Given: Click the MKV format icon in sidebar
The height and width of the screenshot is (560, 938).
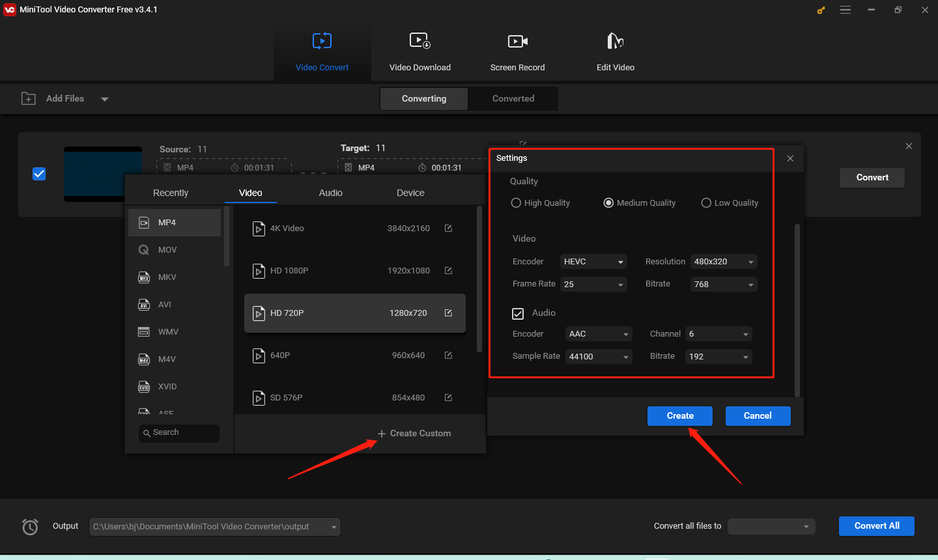Looking at the screenshot, I should [144, 277].
